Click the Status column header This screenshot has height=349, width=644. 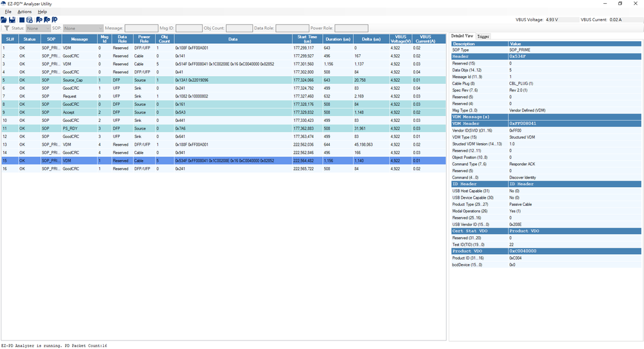tap(30, 39)
